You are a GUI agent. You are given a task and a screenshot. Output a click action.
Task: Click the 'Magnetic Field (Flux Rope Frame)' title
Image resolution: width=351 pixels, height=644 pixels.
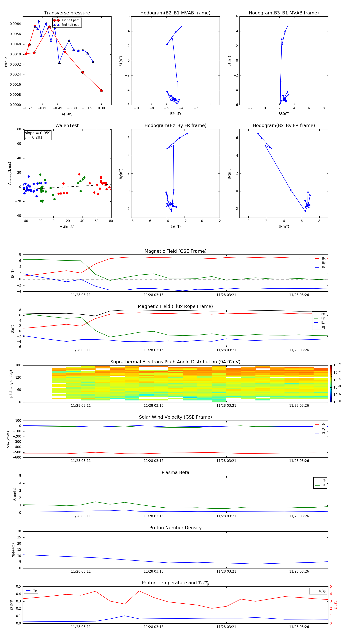tap(175, 307)
